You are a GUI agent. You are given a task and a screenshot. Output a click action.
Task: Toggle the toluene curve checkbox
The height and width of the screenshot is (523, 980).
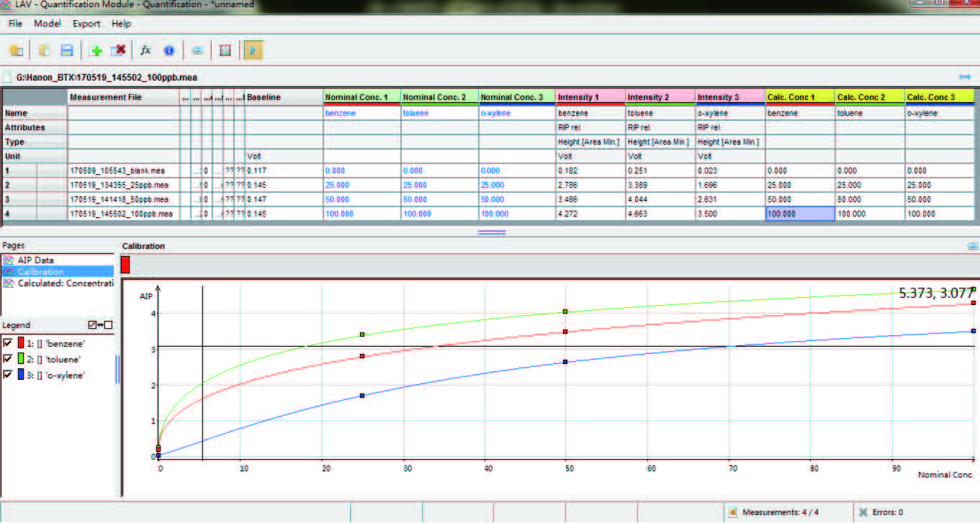pyautogui.click(x=8, y=359)
